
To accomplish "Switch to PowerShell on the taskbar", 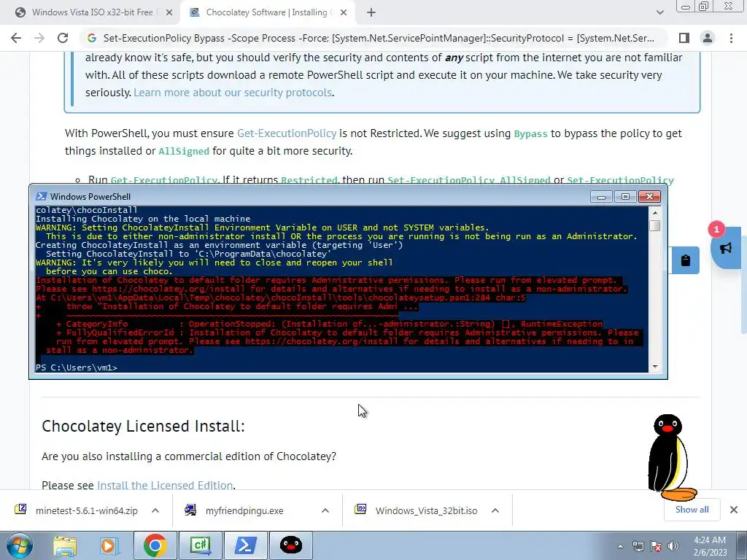I will coord(245,545).
